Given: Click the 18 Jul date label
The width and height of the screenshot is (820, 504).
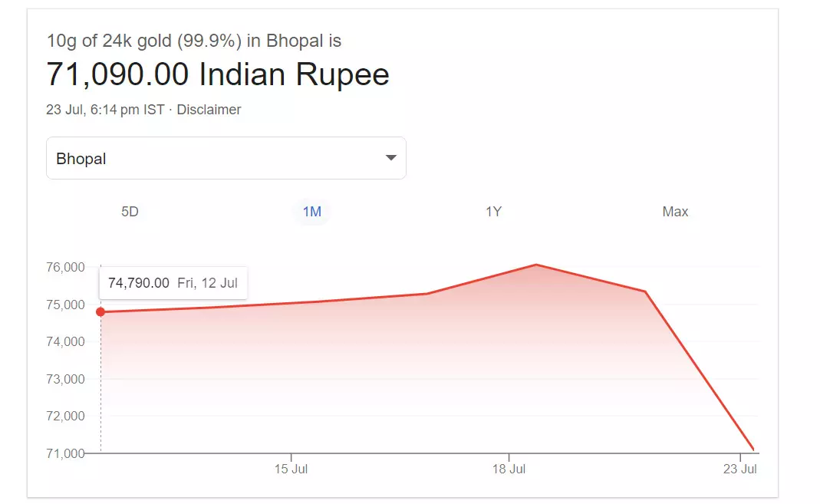Looking at the screenshot, I should click(x=508, y=469).
